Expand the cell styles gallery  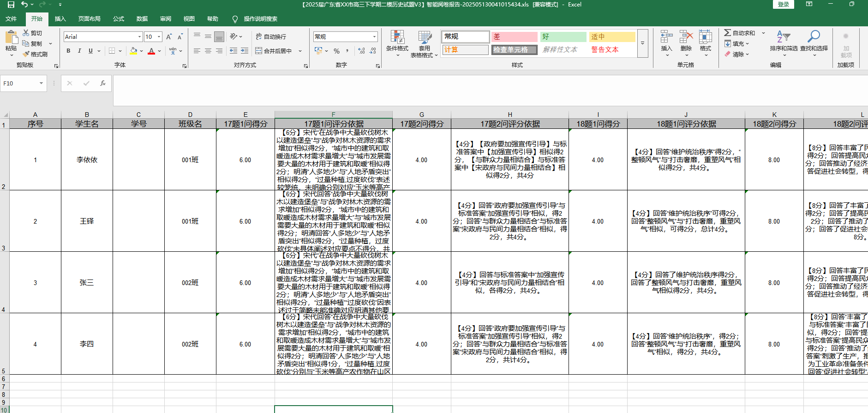(x=642, y=43)
